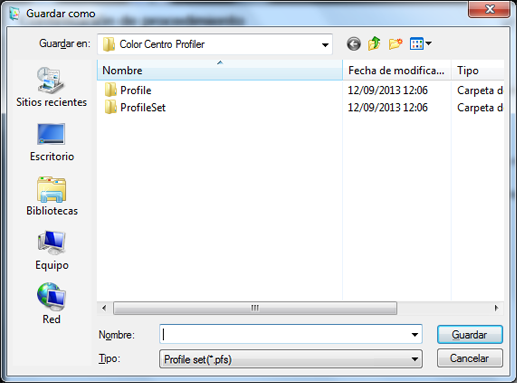Click the Profile row Carpeta type cell
The width and height of the screenshot is (517, 383).
pos(480,90)
